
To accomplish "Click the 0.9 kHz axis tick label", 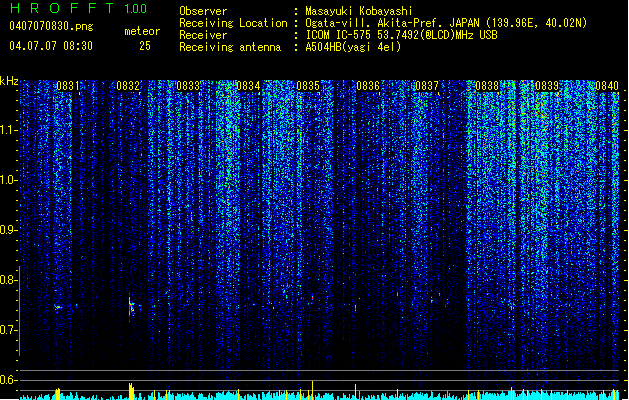I will pyautogui.click(x=7, y=230).
